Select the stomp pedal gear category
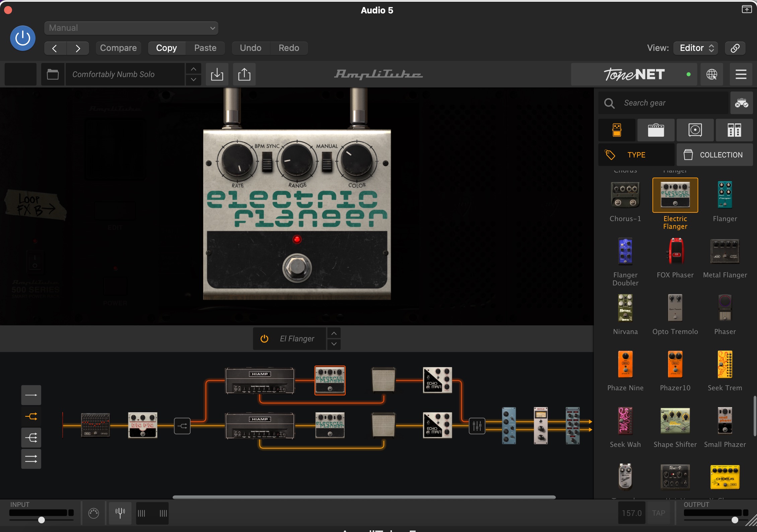Screen dimensions: 757x532 pyautogui.click(x=617, y=130)
